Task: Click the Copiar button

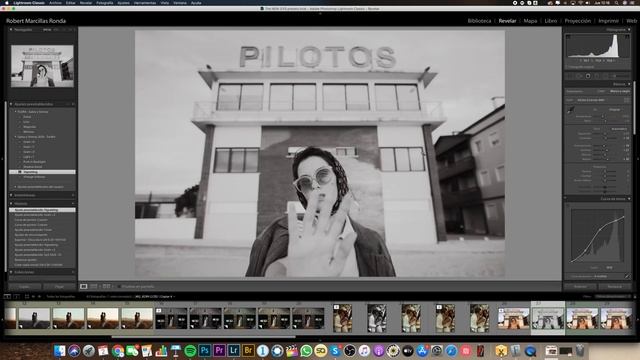Action: (x=24, y=287)
